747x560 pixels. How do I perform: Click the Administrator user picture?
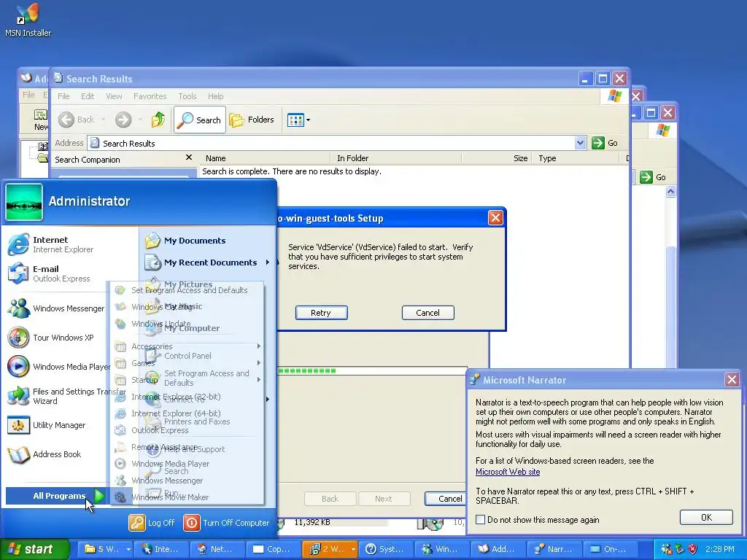24,202
